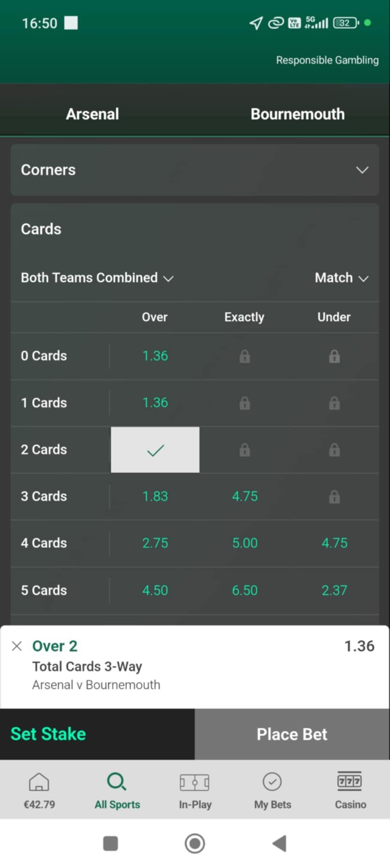390x868 pixels.
Task: Open the Both Teams Combined dropdown
Action: [x=97, y=278]
